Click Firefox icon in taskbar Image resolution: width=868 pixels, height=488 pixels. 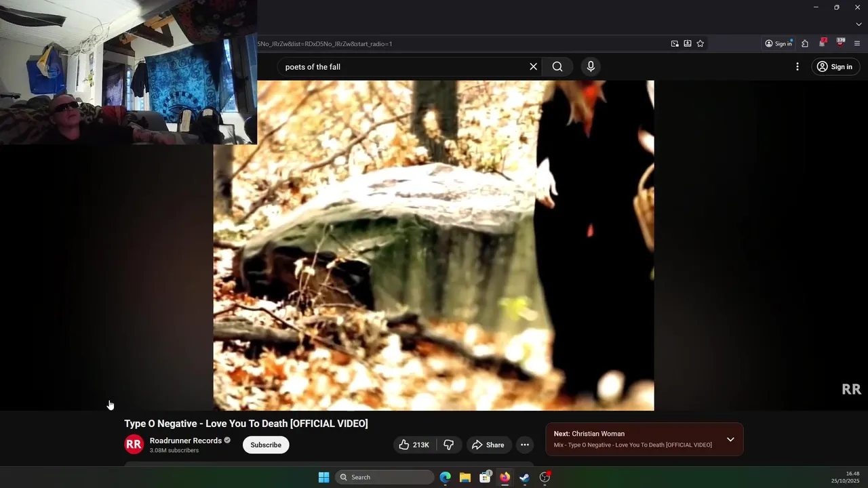click(505, 477)
